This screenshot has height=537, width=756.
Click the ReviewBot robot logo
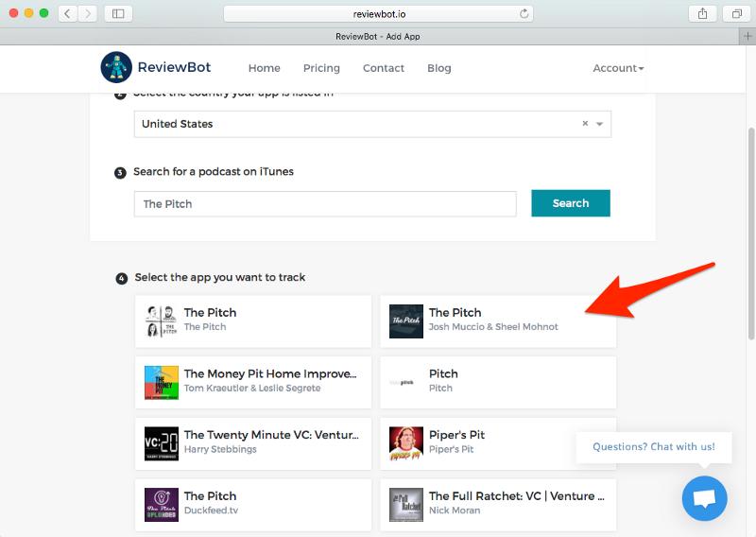click(x=116, y=68)
